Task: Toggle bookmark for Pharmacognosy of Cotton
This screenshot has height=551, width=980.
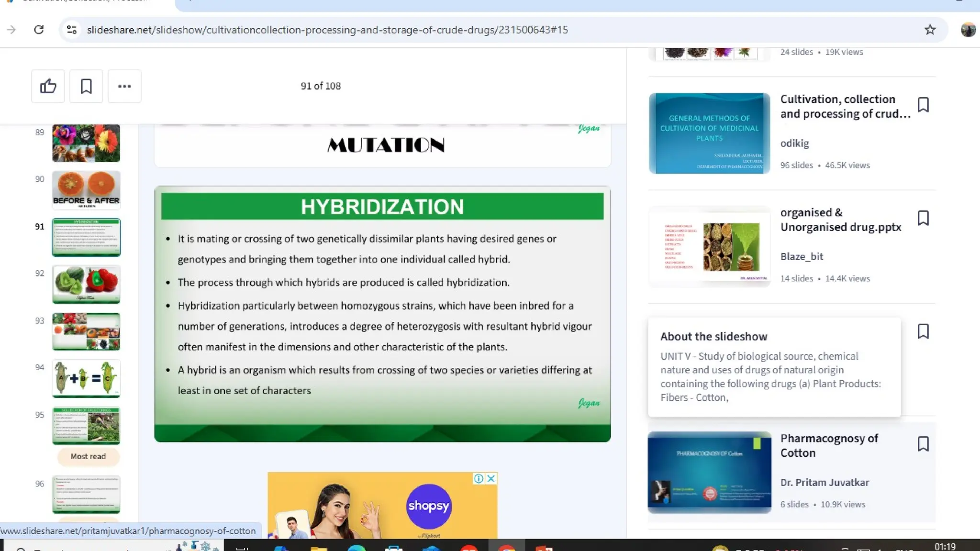Action: click(923, 444)
